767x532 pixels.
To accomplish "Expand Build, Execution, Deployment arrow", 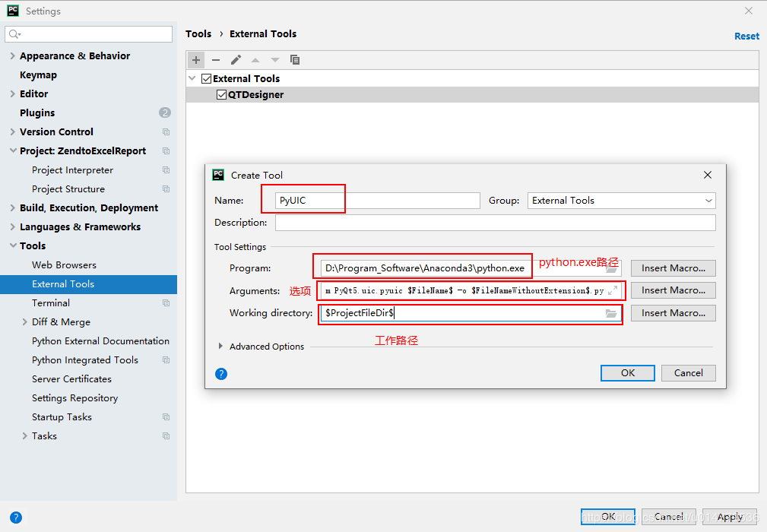I will (x=13, y=207).
